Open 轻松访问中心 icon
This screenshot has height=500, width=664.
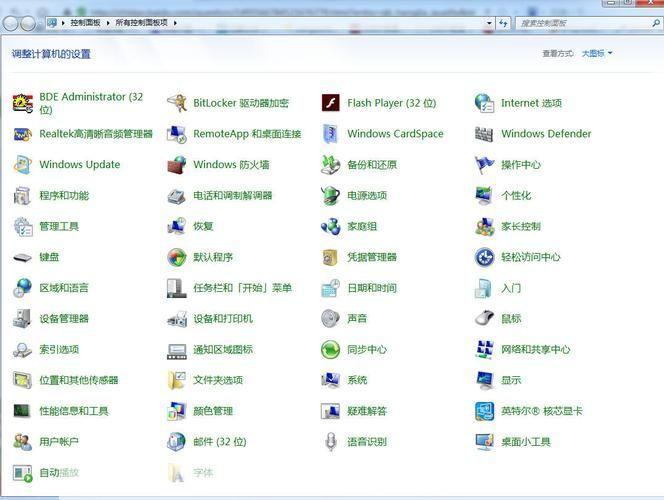[484, 257]
